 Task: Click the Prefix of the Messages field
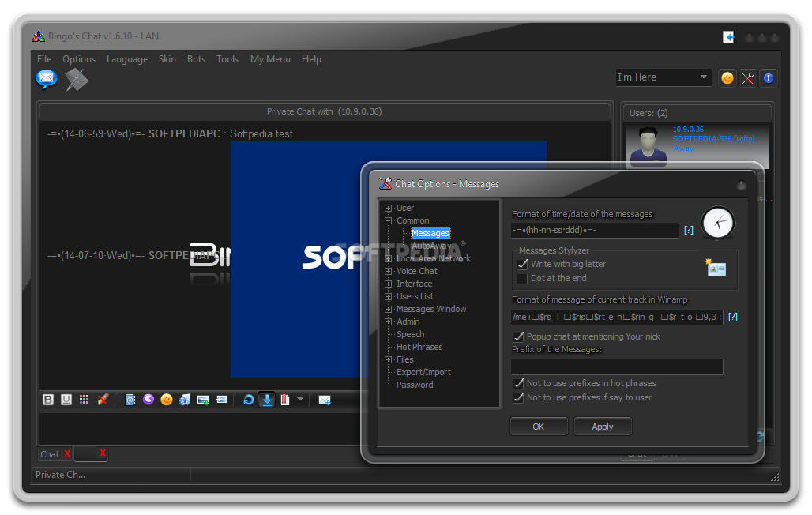coord(617,367)
